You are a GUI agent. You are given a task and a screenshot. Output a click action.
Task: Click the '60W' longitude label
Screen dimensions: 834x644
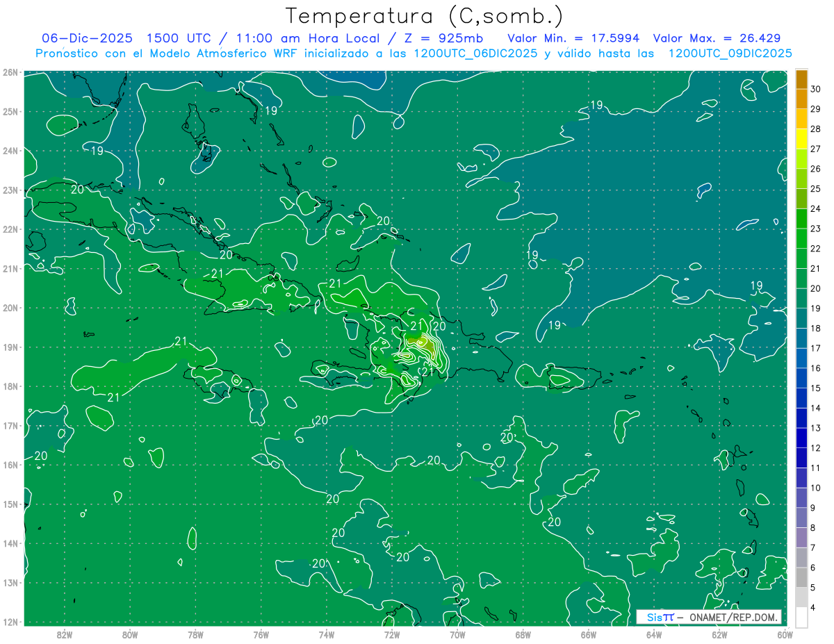coord(785,634)
